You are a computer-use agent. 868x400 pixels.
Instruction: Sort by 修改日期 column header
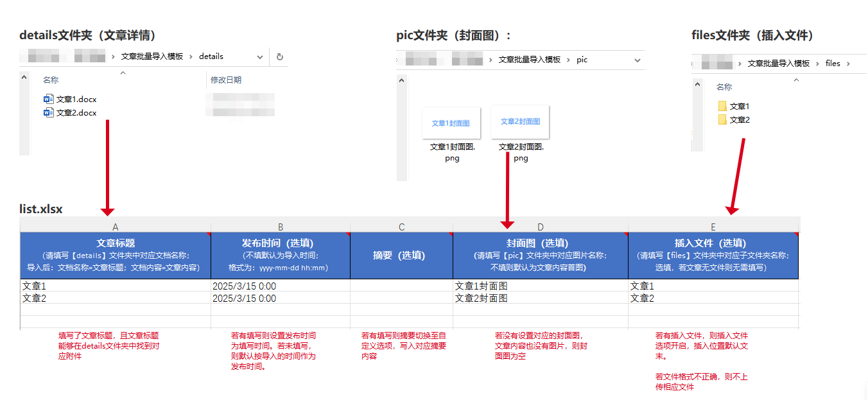tap(226, 80)
